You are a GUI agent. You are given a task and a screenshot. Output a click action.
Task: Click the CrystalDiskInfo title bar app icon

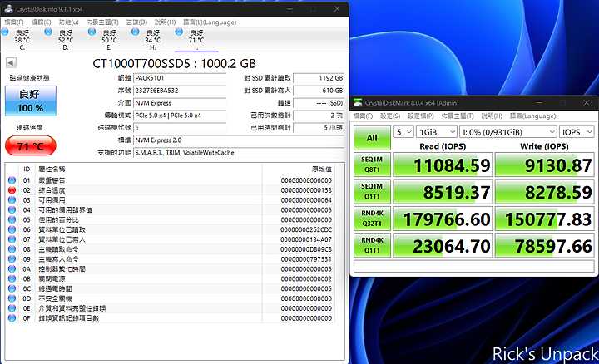[8, 9]
